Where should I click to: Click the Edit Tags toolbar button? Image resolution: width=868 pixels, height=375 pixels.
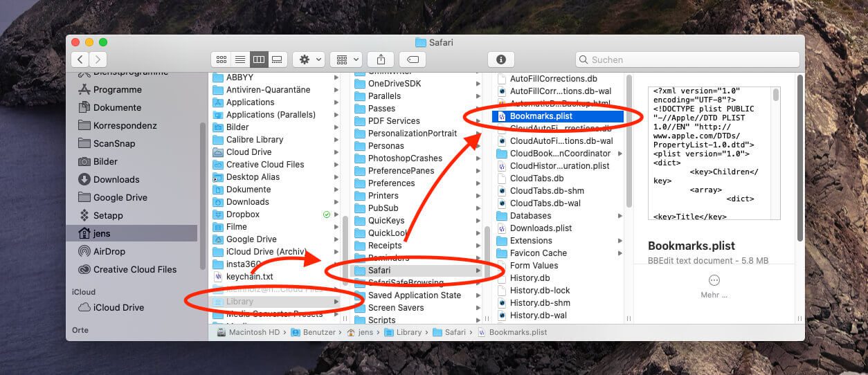413,60
